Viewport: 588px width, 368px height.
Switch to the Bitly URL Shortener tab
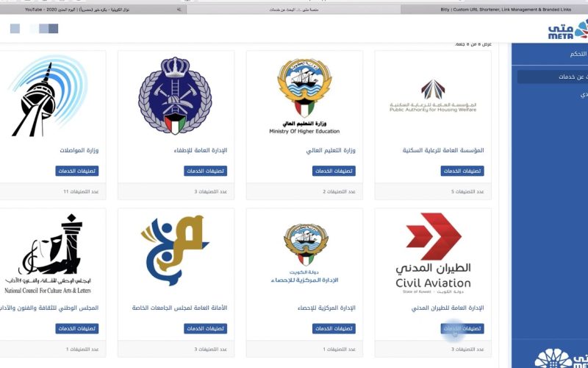(x=494, y=10)
